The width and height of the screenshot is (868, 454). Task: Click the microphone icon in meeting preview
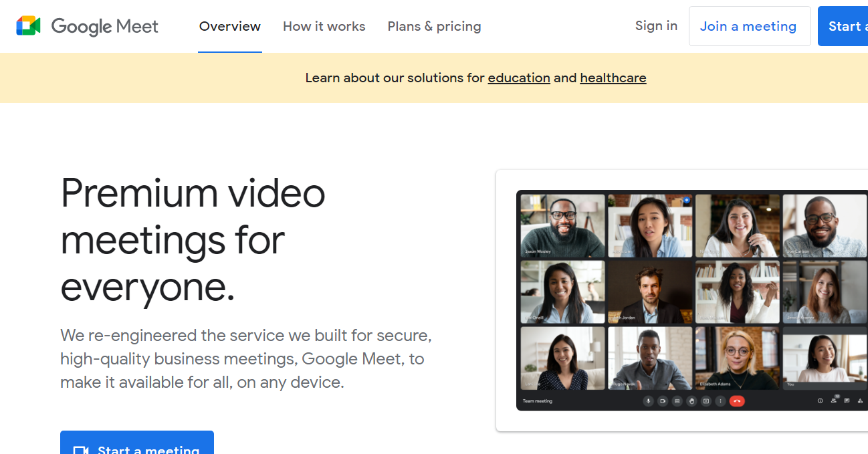click(x=648, y=401)
